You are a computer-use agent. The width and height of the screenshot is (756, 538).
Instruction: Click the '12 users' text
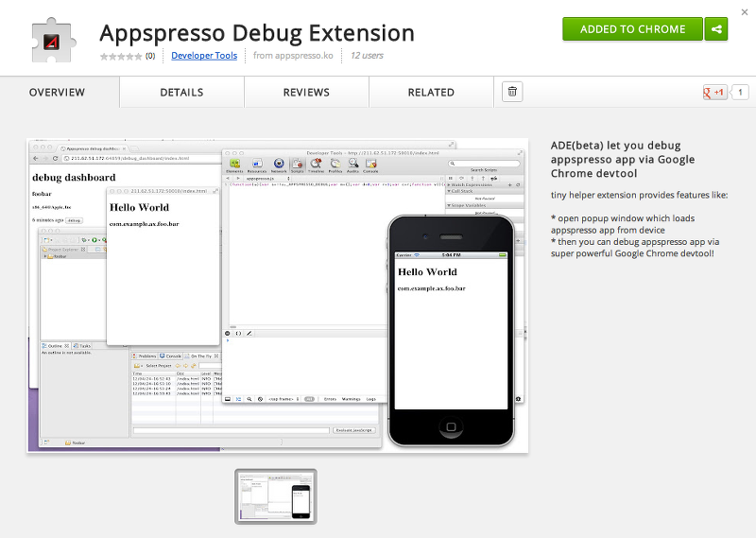pos(367,56)
